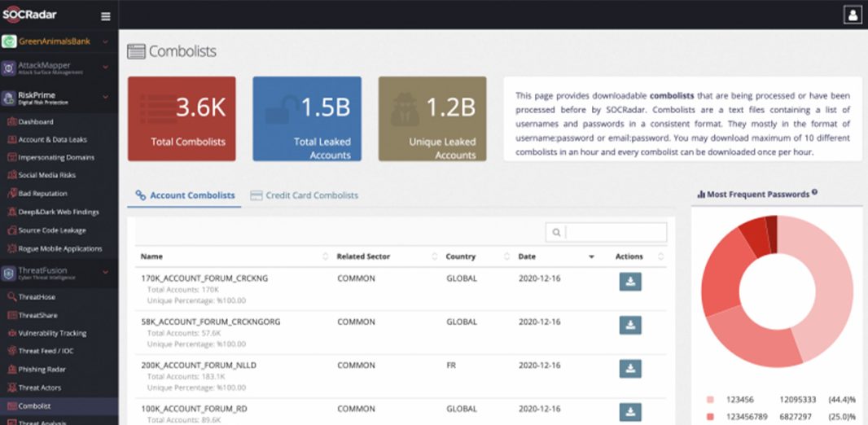
Task: Download 170K_ACCOUNT_FORUM_CRCKNG combolist
Action: click(630, 282)
